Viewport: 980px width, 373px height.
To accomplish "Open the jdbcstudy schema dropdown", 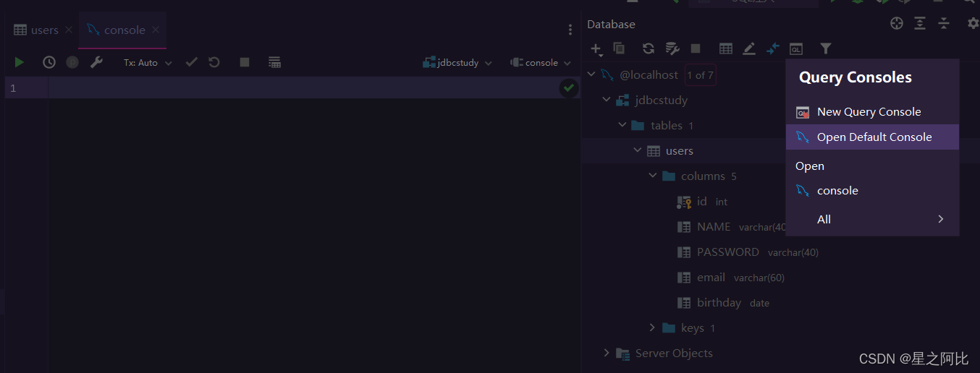I will pyautogui.click(x=457, y=63).
